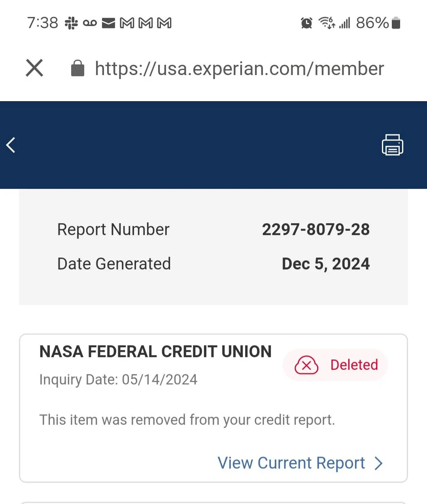Tap the Inquiry Date 05/14/2024 text
This screenshot has height=504, width=427.
coord(118,380)
